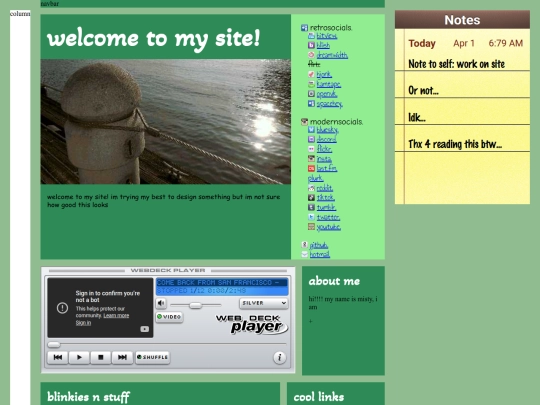Click 'Thx 4 reading this btw...' note

[455, 144]
